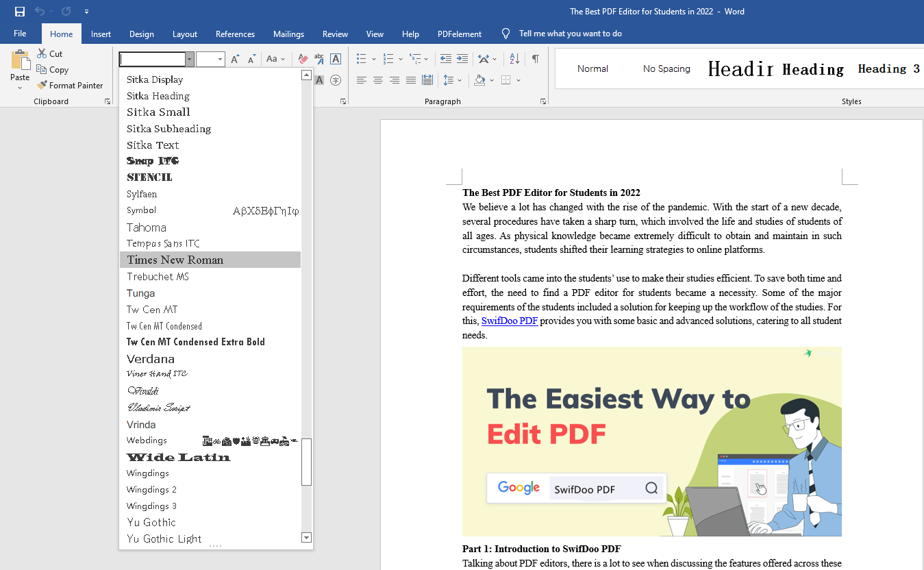Click the line spacing icon
This screenshot has width=924, height=570.
(x=449, y=80)
